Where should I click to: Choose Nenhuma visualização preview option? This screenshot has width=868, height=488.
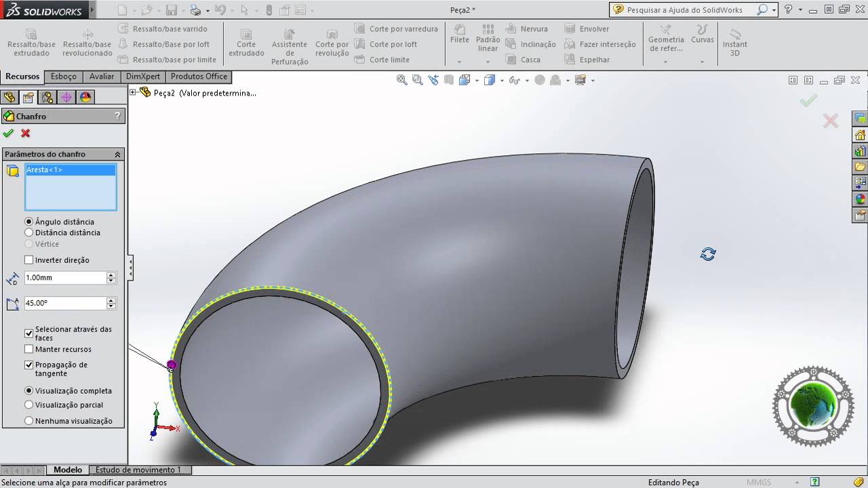coord(29,421)
